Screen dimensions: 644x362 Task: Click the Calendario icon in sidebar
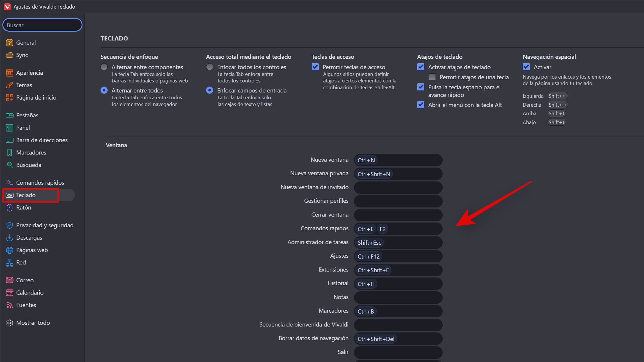click(10, 293)
